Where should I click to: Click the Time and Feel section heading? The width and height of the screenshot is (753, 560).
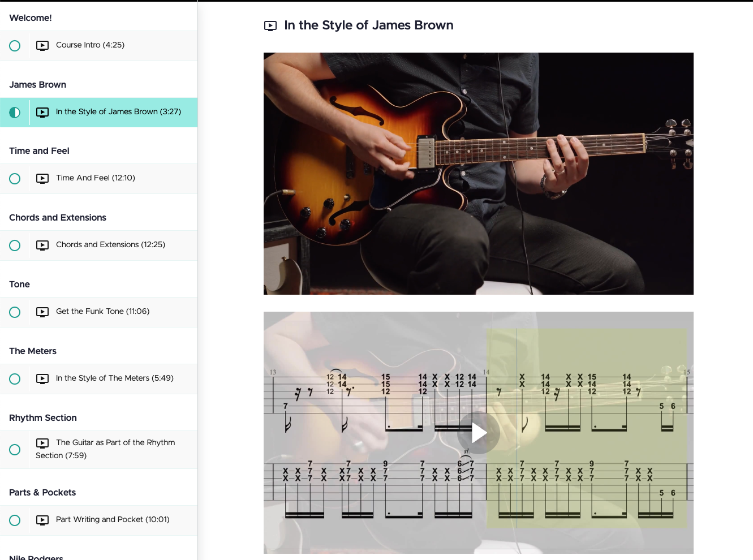[x=39, y=151]
